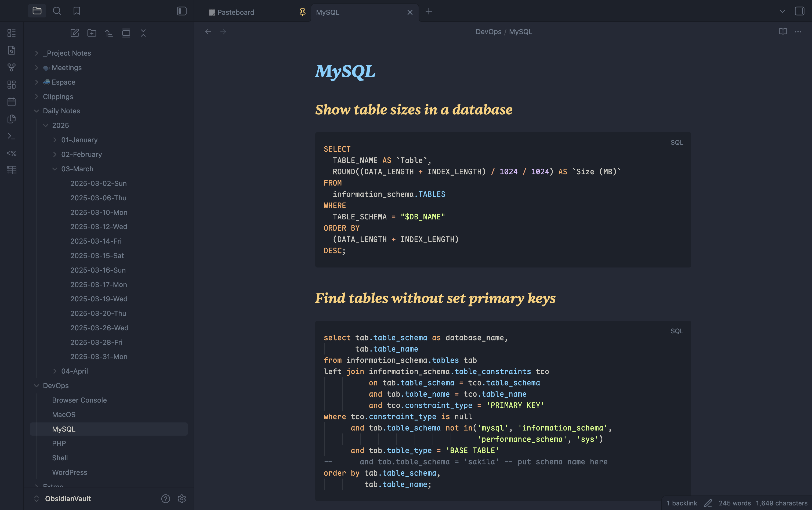Open the command palette terminal icon
The image size is (812, 510).
[x=12, y=136]
